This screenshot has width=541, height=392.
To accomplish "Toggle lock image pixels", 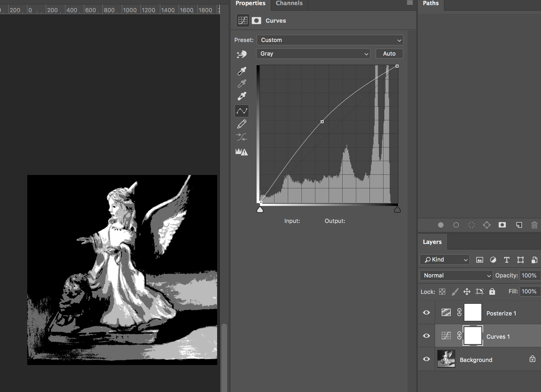I will coord(455,292).
